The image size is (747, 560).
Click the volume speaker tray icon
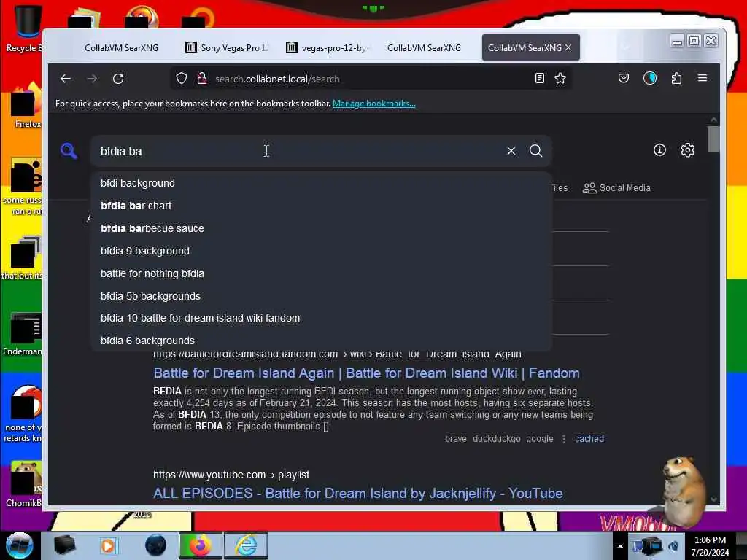pyautogui.click(x=673, y=545)
